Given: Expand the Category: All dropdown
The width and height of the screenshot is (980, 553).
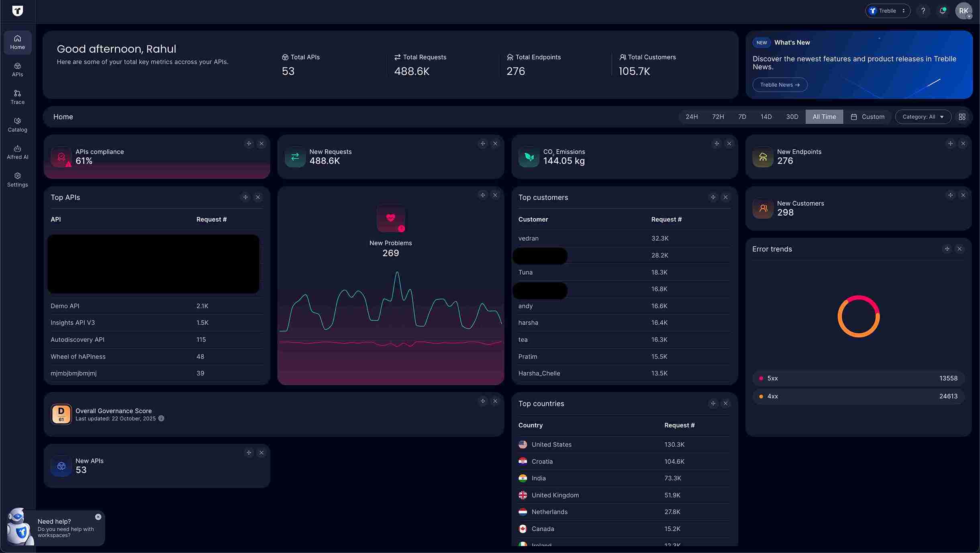Looking at the screenshot, I should [x=923, y=117].
